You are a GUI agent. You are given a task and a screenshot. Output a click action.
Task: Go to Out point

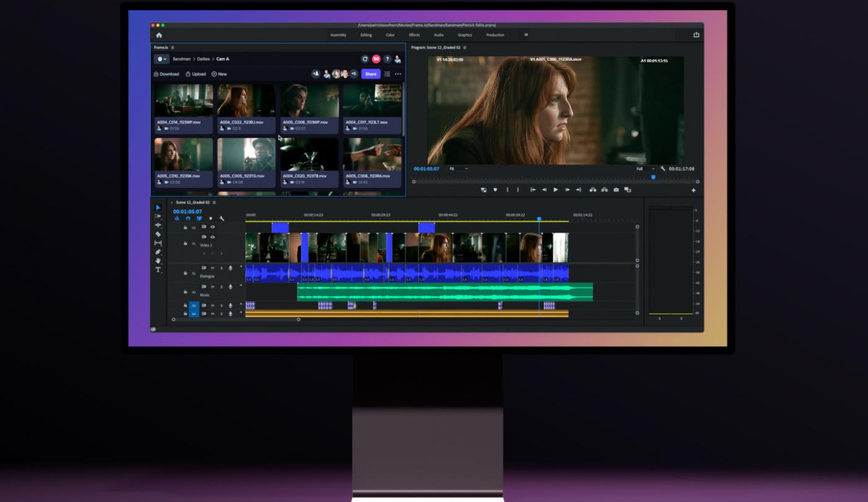(578, 190)
